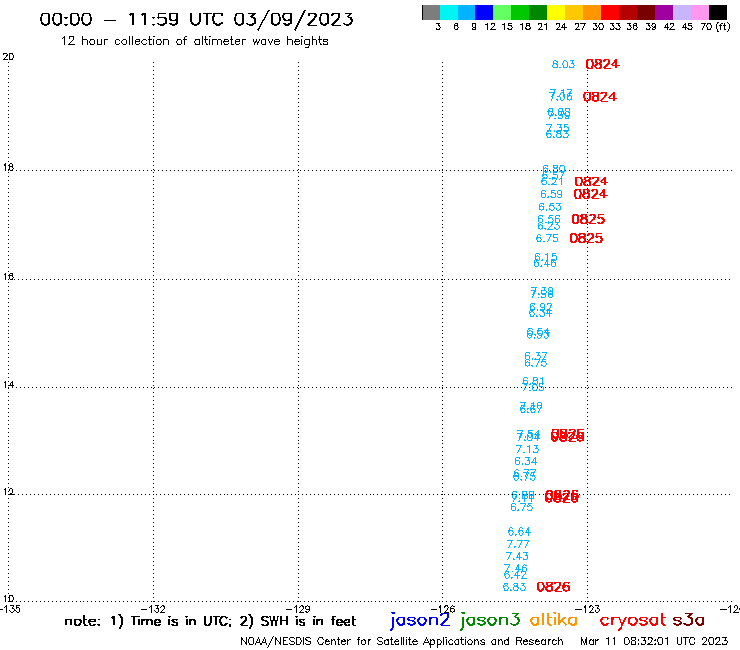Image resolution: width=740 pixels, height=650 pixels.
Task: Click the 6.53 wave height reading
Action: [x=550, y=207]
